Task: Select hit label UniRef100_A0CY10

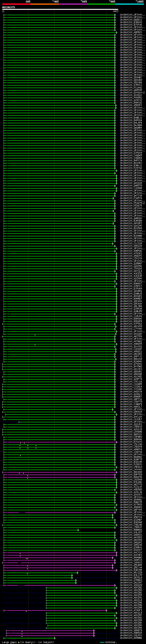Action: pyautogui.click(x=131, y=552)
